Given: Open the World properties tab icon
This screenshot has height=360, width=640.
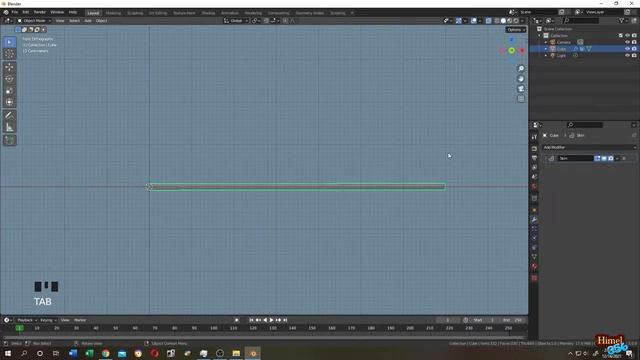Looking at the screenshot, I should click(x=534, y=186).
